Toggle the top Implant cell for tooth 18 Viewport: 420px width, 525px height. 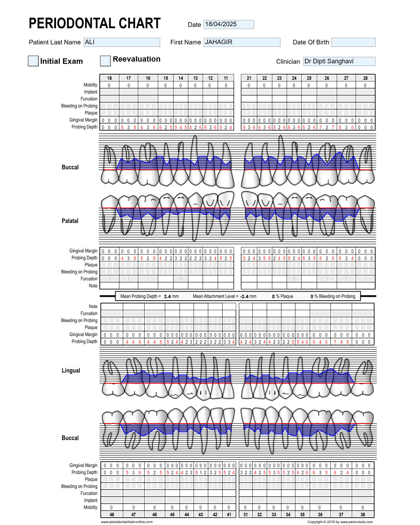[x=109, y=92]
